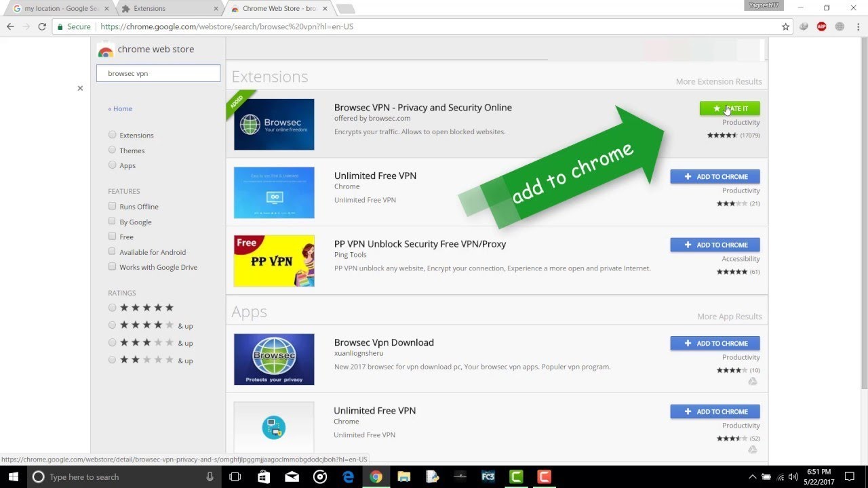Click volume icon in system tray
Screen dimensions: 868x488
[x=793, y=476]
